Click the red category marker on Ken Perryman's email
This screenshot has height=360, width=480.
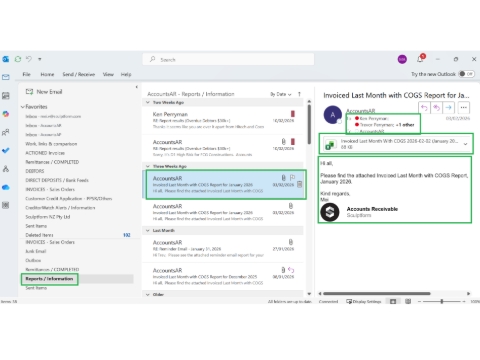pyautogui.click(x=293, y=114)
